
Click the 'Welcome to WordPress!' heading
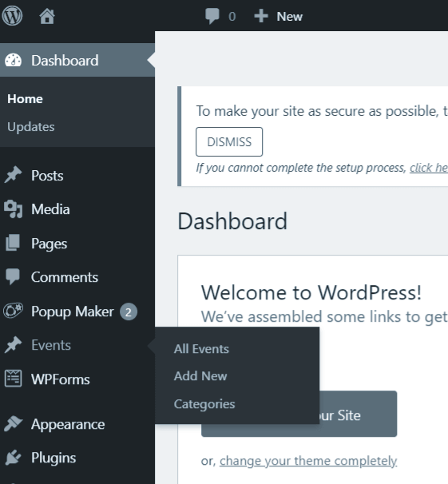[x=311, y=292]
